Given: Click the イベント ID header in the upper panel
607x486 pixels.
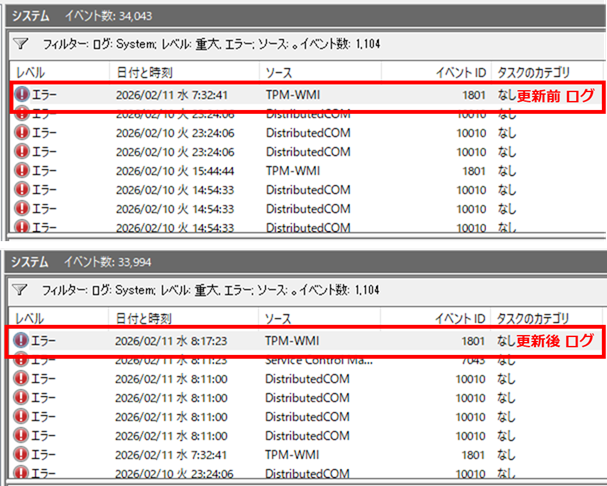Looking at the screenshot, I should [x=460, y=72].
